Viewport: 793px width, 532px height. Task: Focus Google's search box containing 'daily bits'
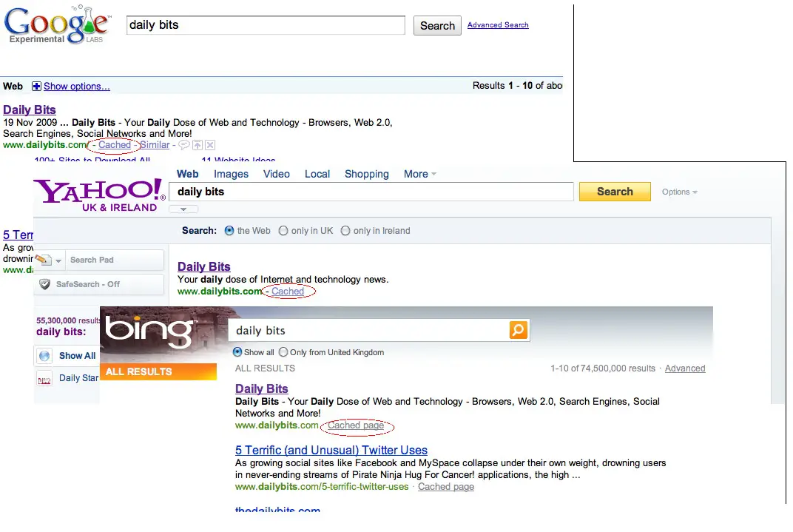click(266, 25)
